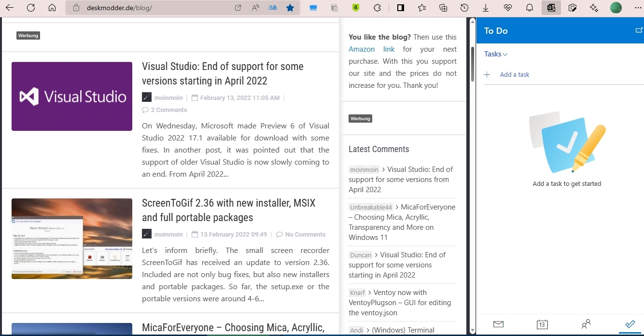Click the page vertical scrollbar thumb
Viewport: 644px width, 336px height.
click(472, 64)
